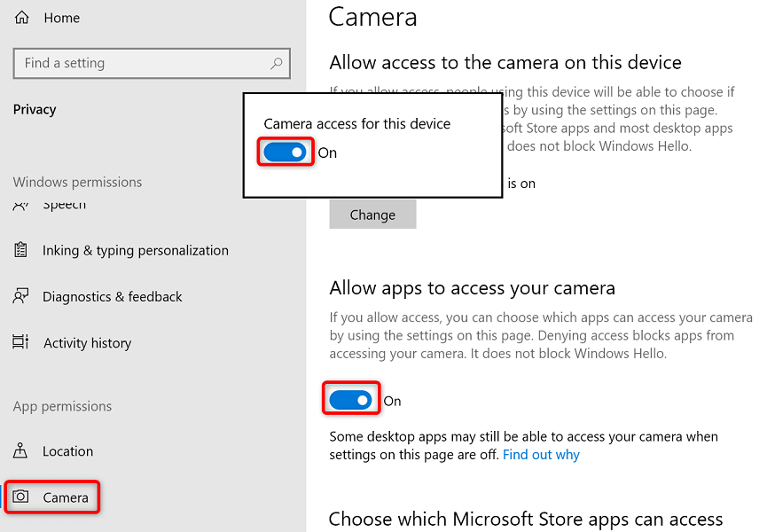Click the Camera icon in sidebar

(21, 497)
